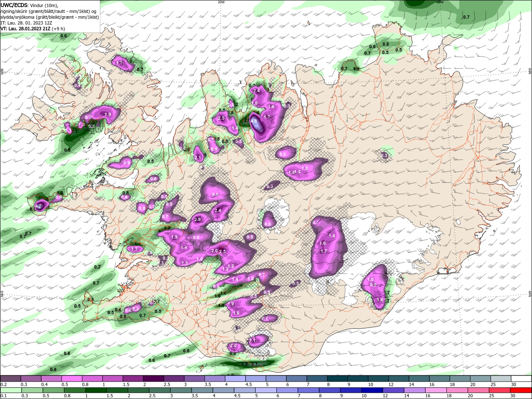Click the '20W' longitude label

221,2
